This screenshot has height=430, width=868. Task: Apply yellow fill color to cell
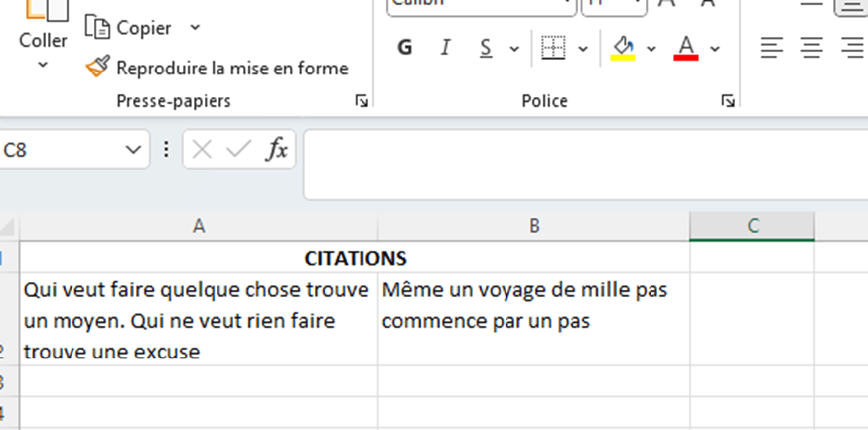pos(624,47)
